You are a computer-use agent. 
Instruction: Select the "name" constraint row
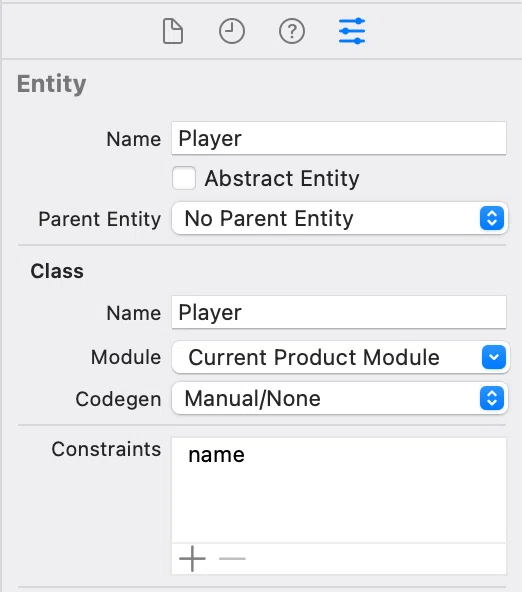pyautogui.click(x=339, y=455)
